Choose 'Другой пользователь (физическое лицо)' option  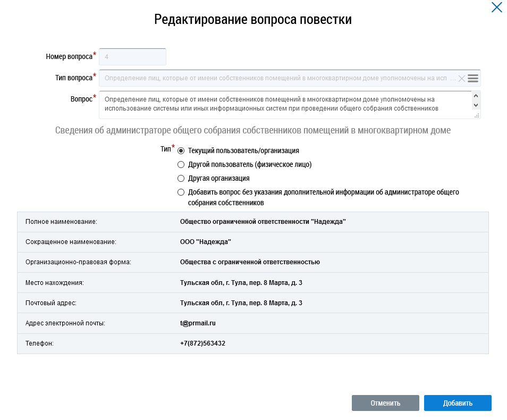(x=181, y=165)
